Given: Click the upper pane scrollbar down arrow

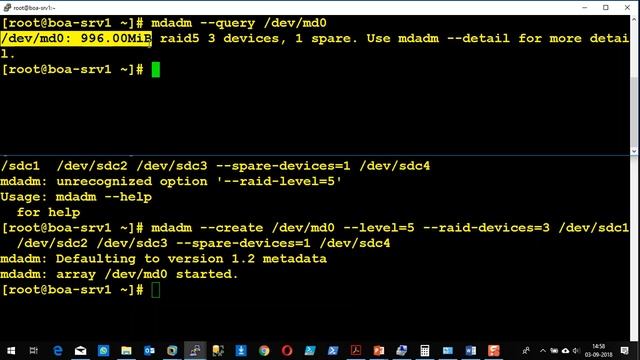Looking at the screenshot, I should click(x=634, y=151).
